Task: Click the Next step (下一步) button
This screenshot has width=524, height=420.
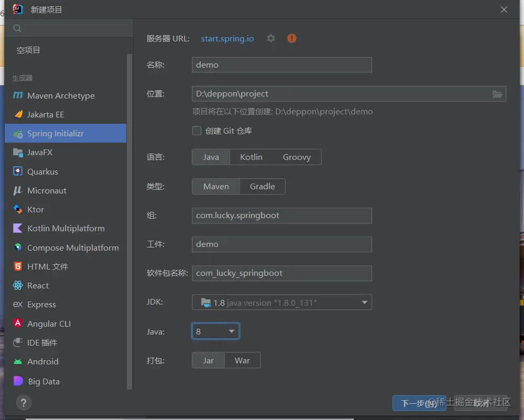Action: pyautogui.click(x=419, y=403)
